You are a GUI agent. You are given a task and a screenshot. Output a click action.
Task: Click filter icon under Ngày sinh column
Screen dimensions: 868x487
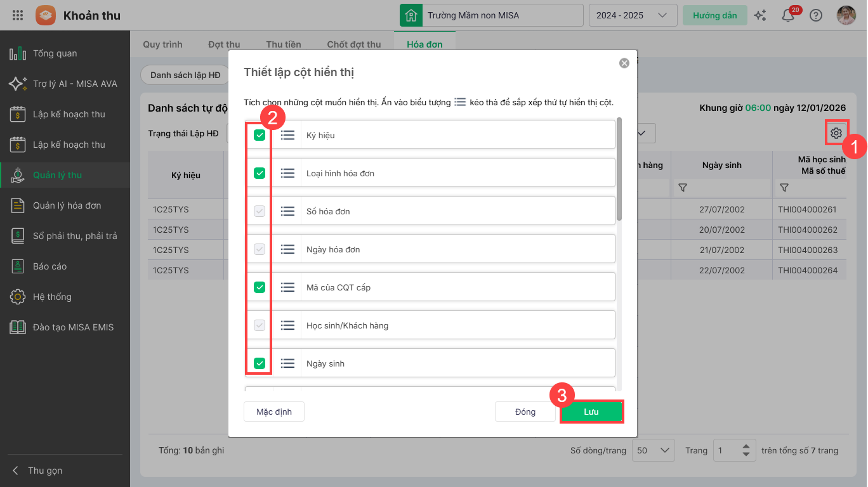[x=683, y=188]
